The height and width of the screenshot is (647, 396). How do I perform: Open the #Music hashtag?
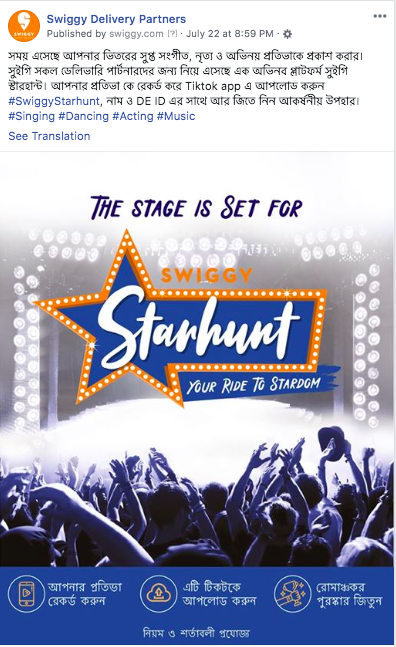(x=176, y=116)
